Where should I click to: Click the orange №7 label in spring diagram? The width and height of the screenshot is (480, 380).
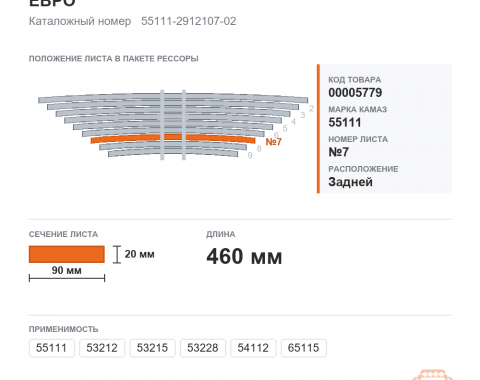(x=274, y=142)
